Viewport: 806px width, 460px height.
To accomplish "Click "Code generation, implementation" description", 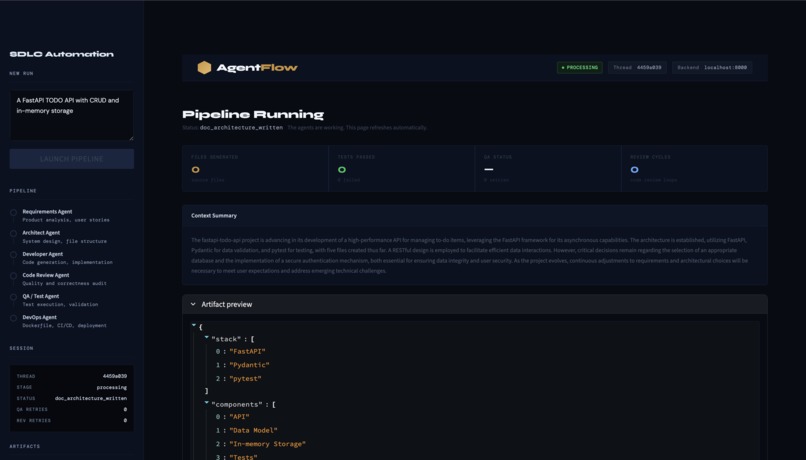I will pos(67,262).
